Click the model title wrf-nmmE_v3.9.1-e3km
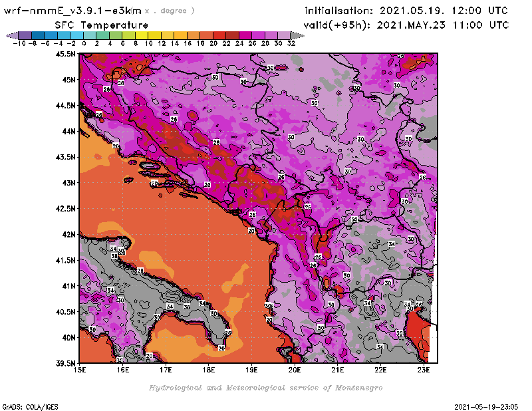 tap(72, 11)
